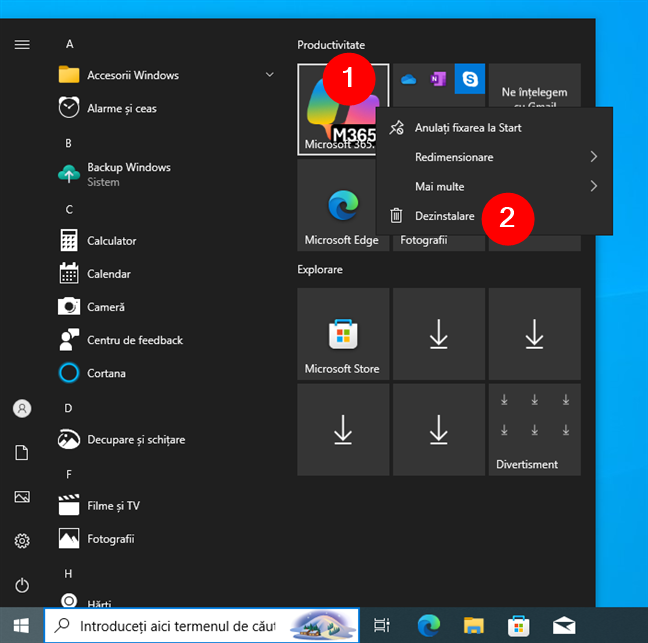Open the Alarme și ceas app
Viewport: 648px width, 643px height.
[x=165, y=108]
